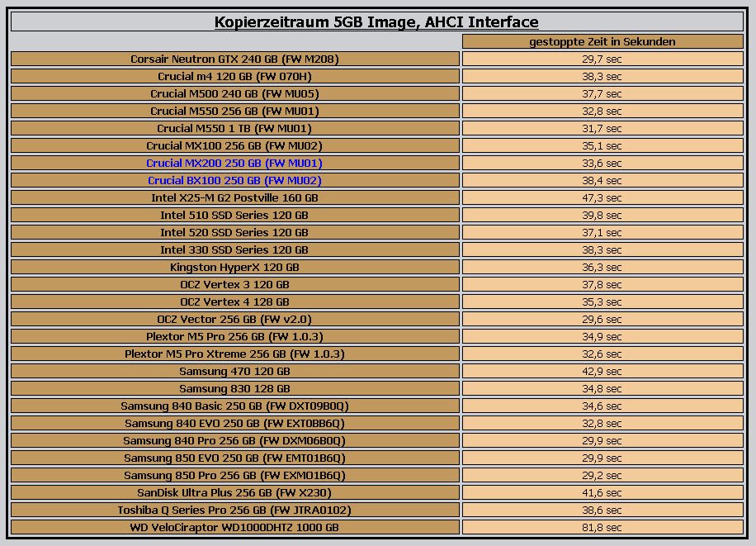Screen dimensions: 756x546
Task: Click the Kopierzeitraum 5GB Image table title
Action: point(376,22)
